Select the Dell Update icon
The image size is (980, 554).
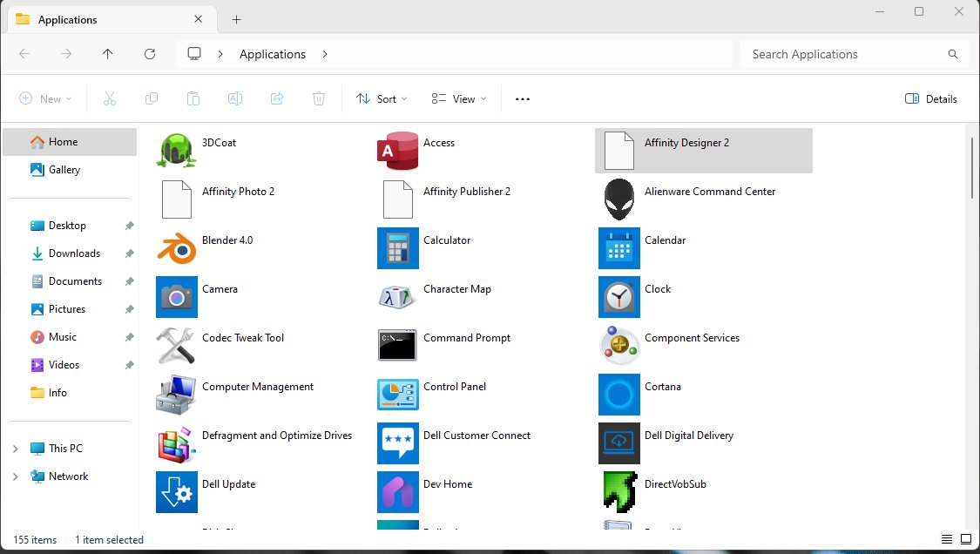[176, 491]
